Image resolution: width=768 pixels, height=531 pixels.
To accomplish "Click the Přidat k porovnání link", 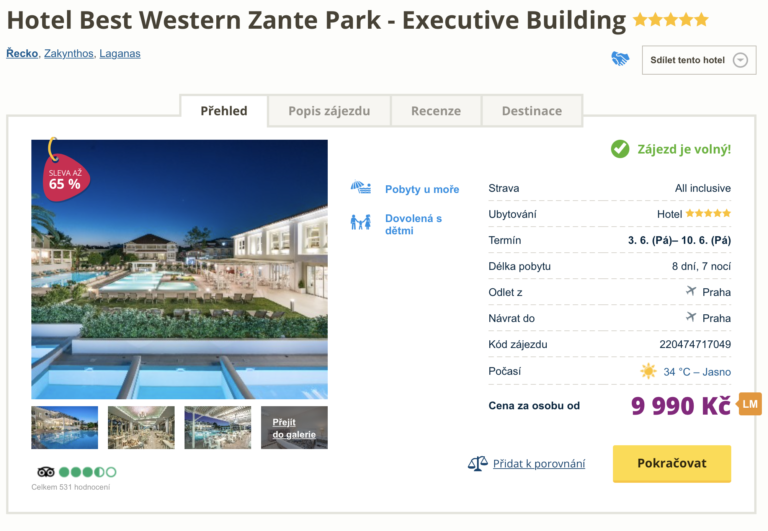I will tap(539, 464).
